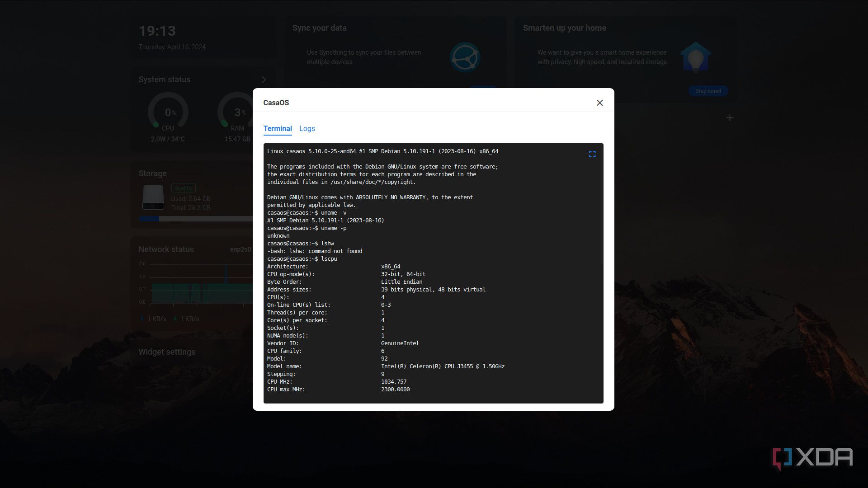Click the Stay tuned button
The height and width of the screenshot is (488, 868).
click(708, 91)
